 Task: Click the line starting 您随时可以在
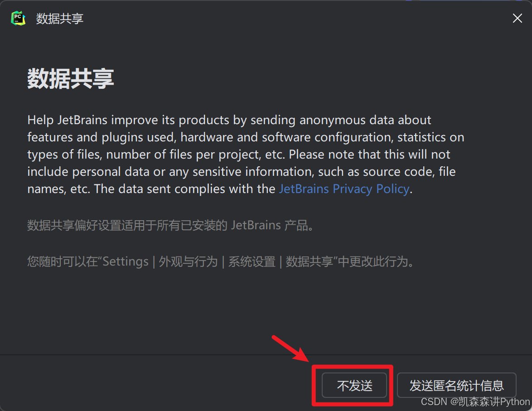pos(221,261)
